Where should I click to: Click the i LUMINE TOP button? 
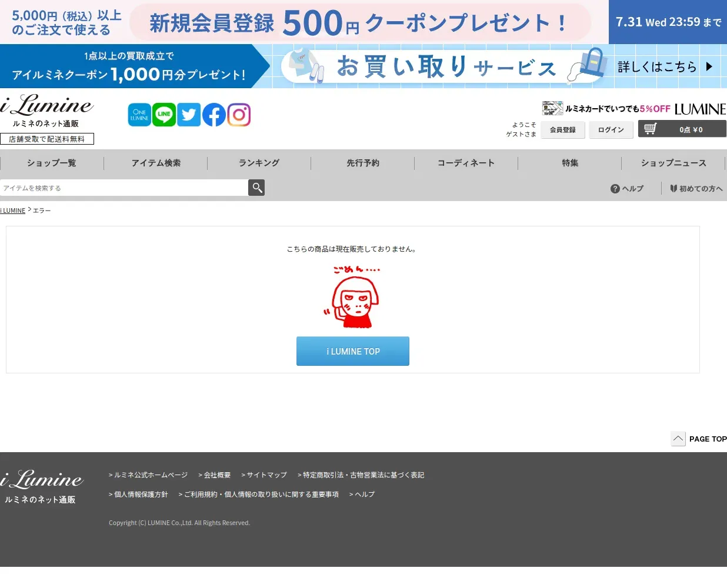coord(353,351)
